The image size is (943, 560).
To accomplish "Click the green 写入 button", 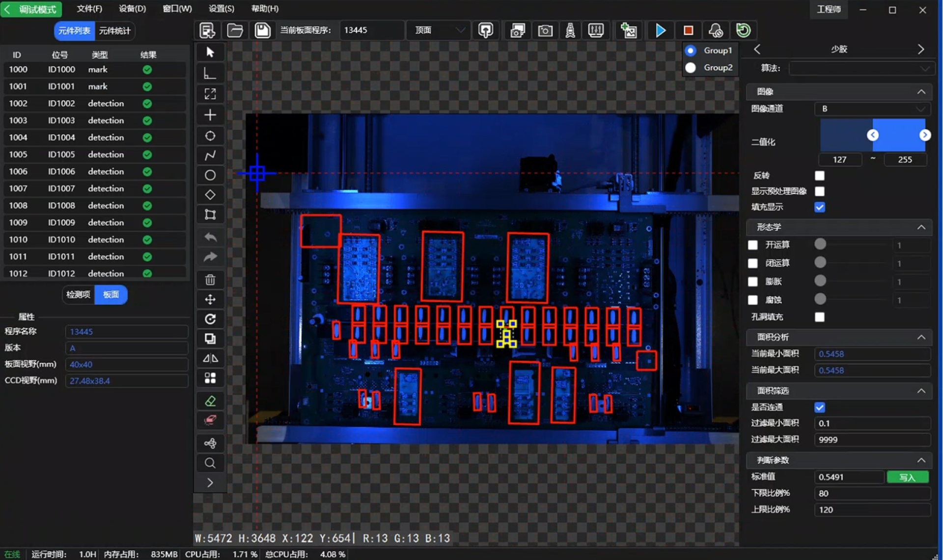I will (907, 477).
